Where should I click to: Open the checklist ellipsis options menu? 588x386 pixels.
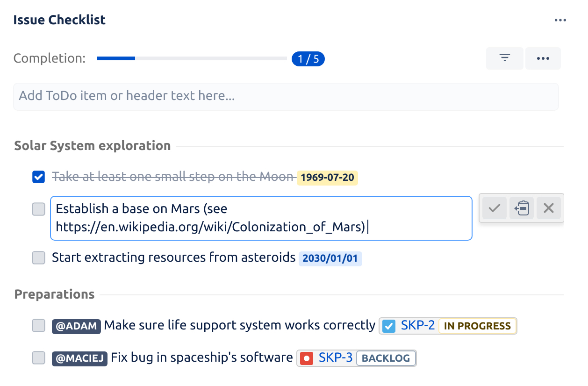pyautogui.click(x=543, y=58)
